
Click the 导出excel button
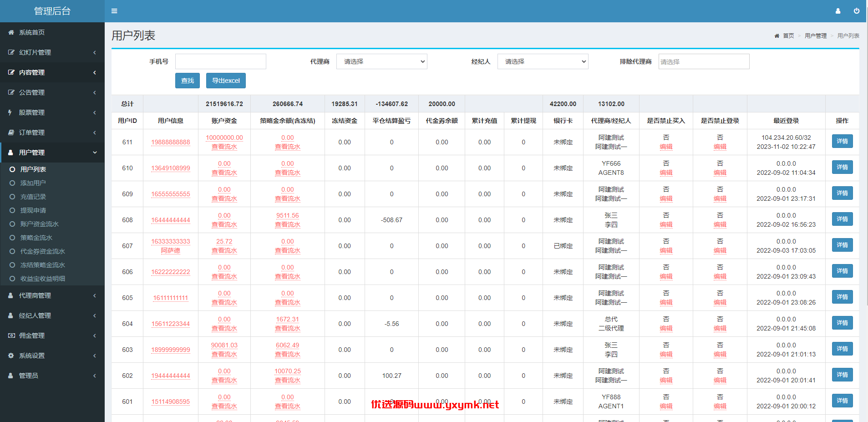click(226, 81)
